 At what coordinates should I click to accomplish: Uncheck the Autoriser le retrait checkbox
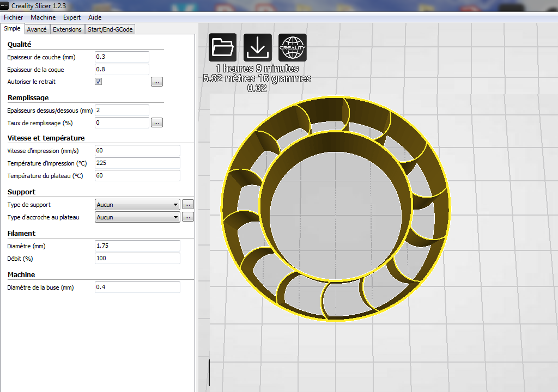click(x=99, y=81)
